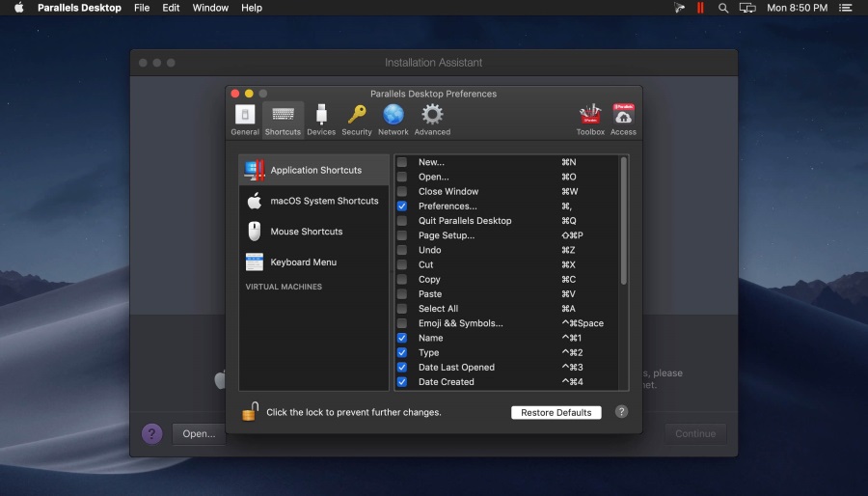Click Continue in Installation Assistant
868x496 pixels.
[695, 434]
